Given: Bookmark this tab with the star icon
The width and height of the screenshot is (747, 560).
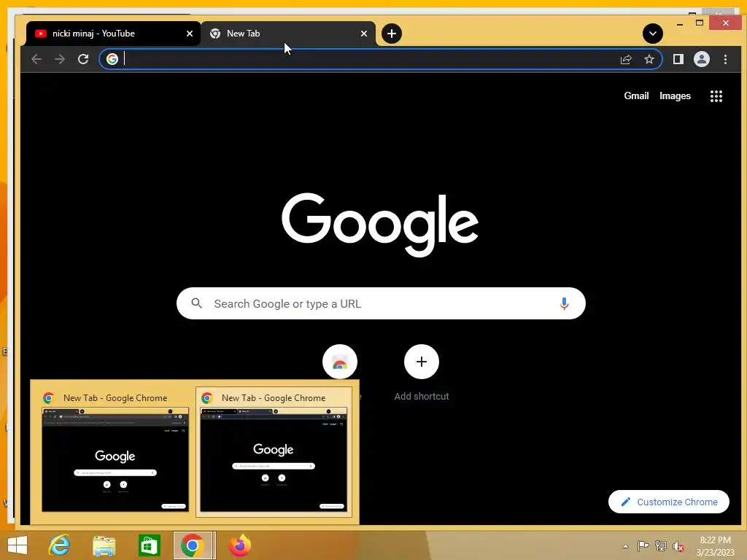Looking at the screenshot, I should [649, 59].
